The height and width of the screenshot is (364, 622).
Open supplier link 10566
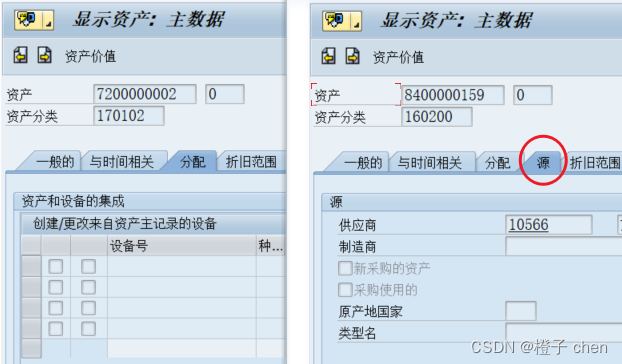(x=528, y=225)
